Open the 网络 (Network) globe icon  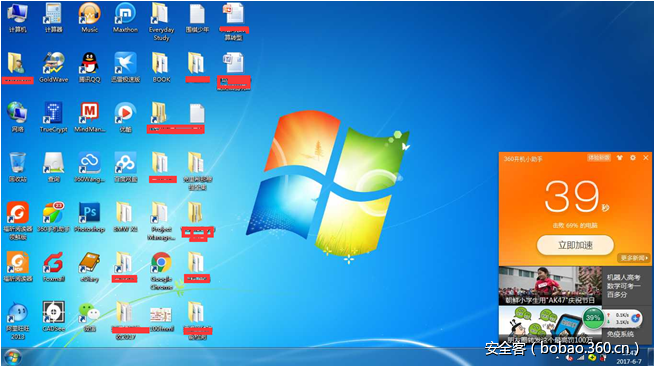[17, 117]
